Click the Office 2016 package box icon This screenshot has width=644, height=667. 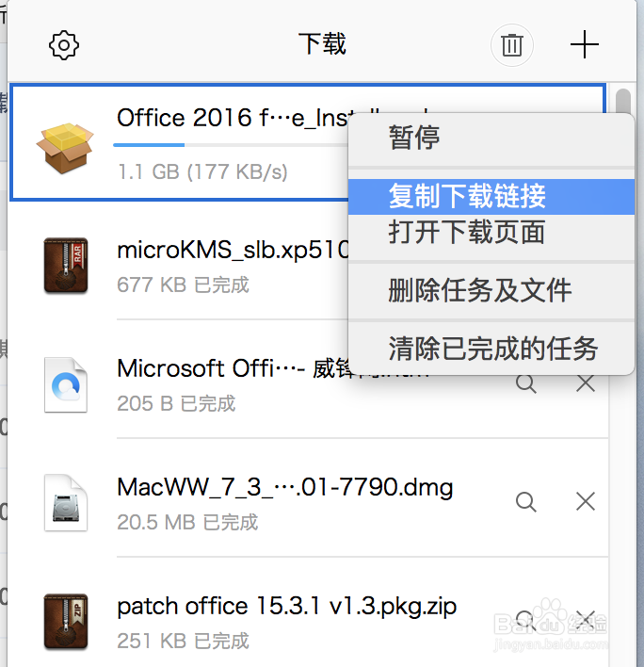pyautogui.click(x=65, y=148)
